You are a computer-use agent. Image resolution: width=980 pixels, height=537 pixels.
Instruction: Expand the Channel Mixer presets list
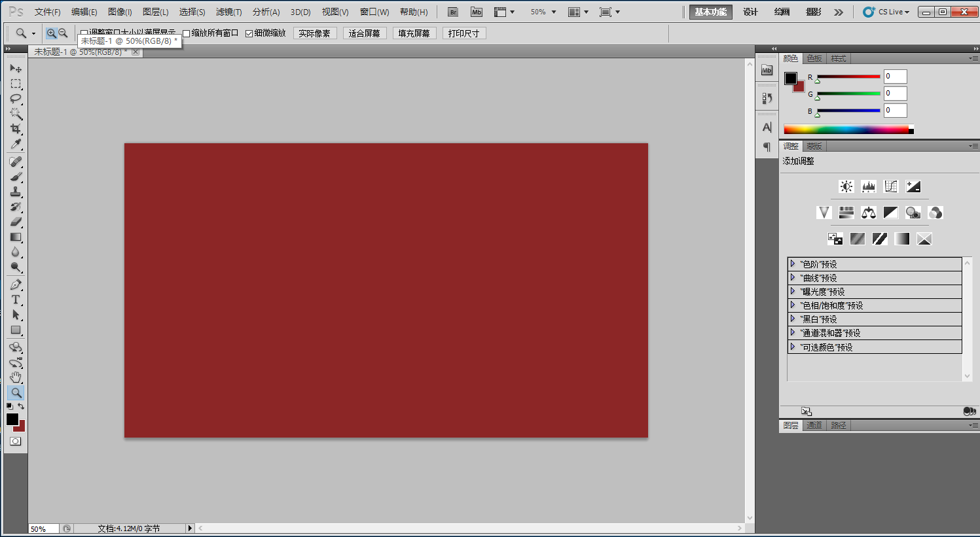click(793, 332)
